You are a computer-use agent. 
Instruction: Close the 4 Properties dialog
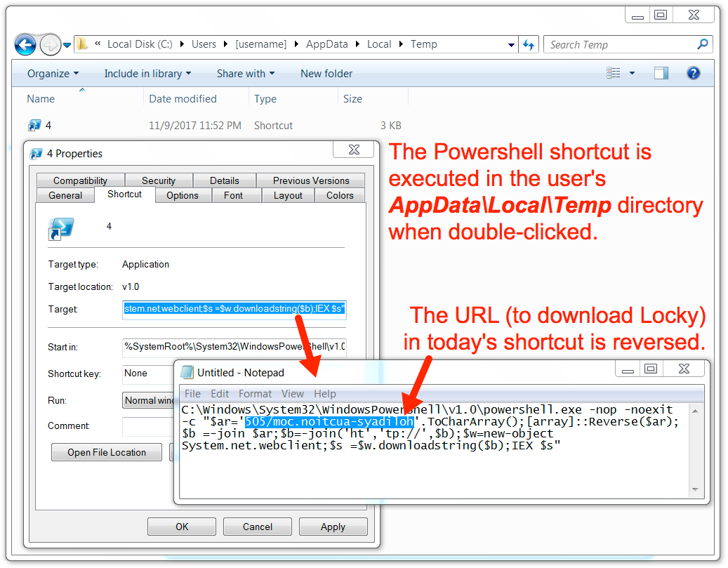point(354,150)
